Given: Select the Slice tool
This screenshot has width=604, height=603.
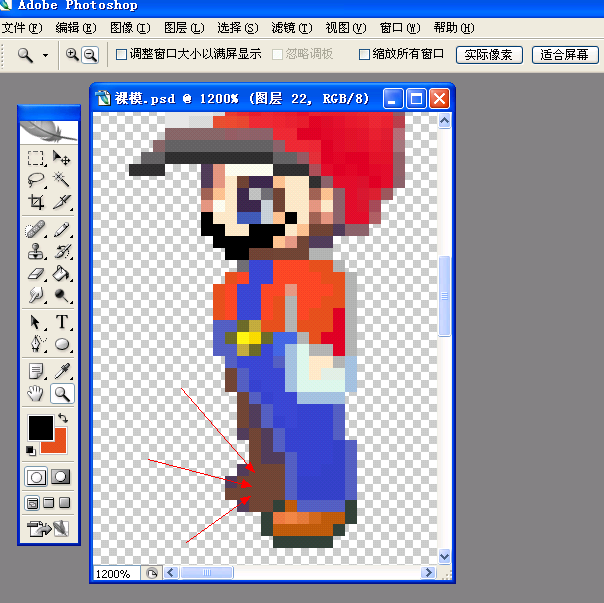Looking at the screenshot, I should pos(61,202).
